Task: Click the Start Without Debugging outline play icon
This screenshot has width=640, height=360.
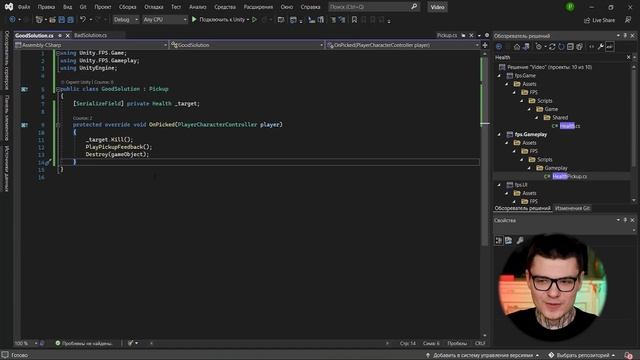Action: coord(254,20)
